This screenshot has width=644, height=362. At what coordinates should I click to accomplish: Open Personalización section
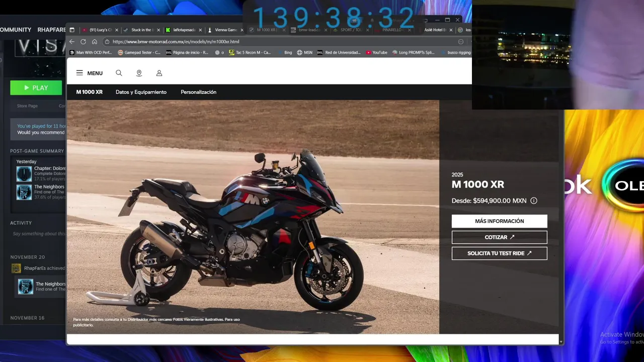pos(198,92)
